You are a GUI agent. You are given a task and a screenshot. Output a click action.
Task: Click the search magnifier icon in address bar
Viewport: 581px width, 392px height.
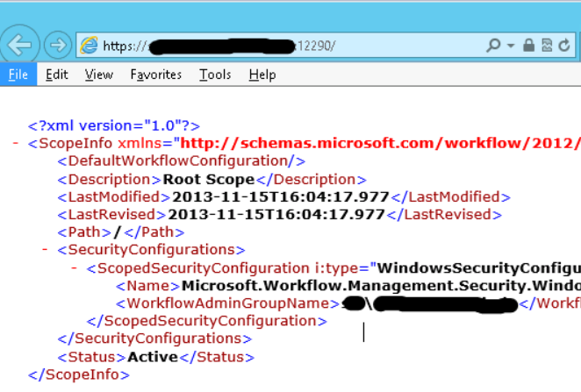[x=495, y=46]
